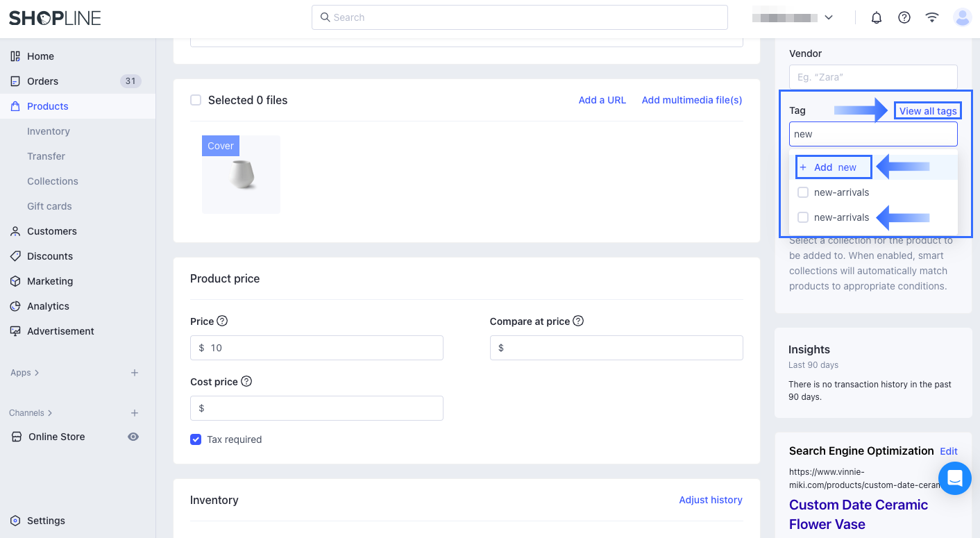
Task: Expand the store account dropdown chevron
Action: tap(829, 18)
